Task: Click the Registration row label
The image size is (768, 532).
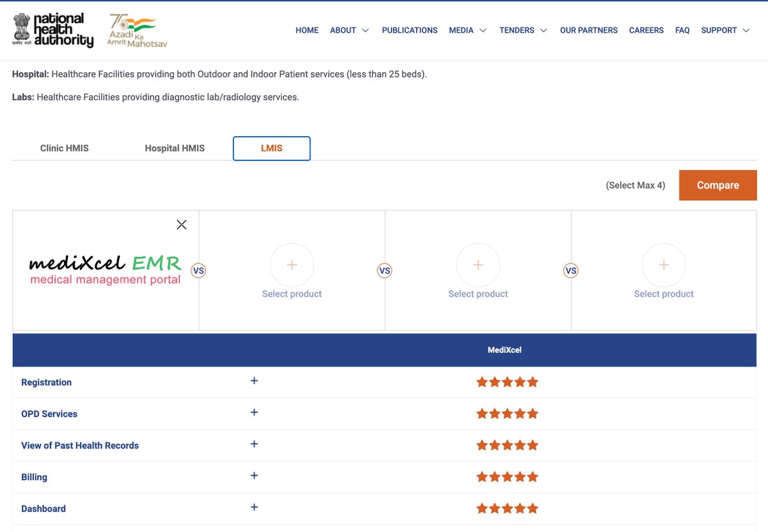Action: pyautogui.click(x=46, y=382)
